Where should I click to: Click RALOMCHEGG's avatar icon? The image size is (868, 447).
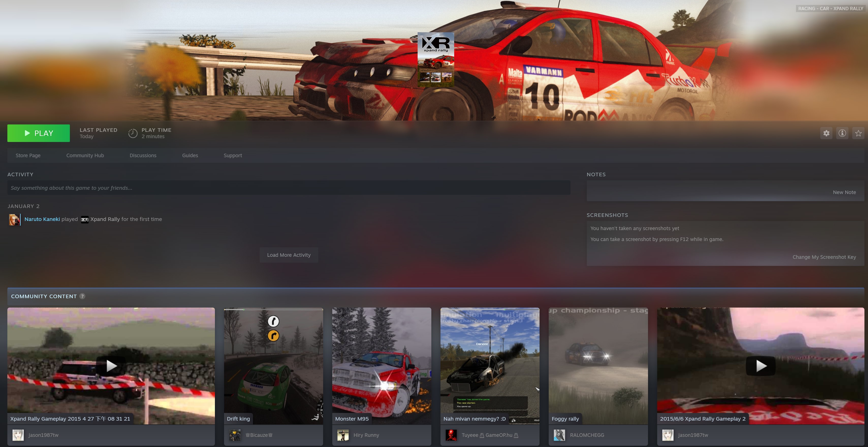click(x=559, y=435)
